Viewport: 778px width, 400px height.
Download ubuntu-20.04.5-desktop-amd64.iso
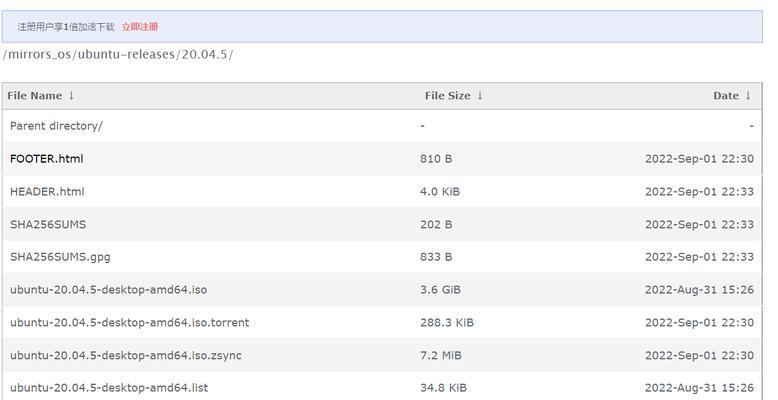tap(108, 290)
